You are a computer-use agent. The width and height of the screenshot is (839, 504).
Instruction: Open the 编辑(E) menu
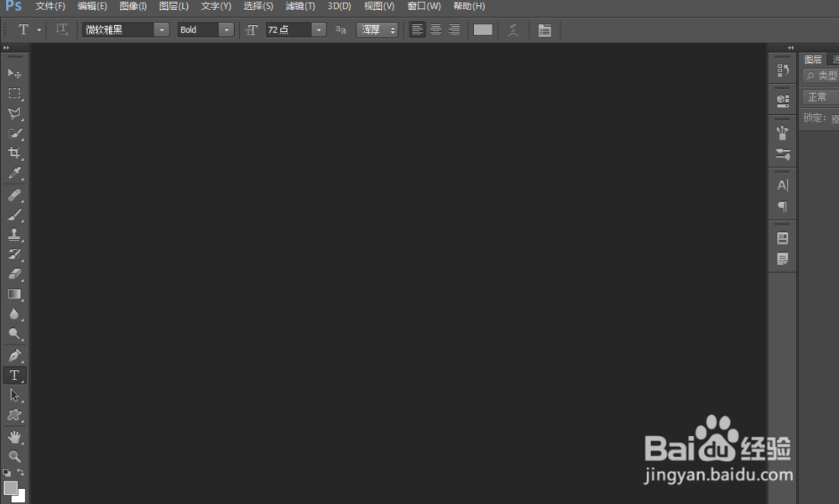[92, 7]
